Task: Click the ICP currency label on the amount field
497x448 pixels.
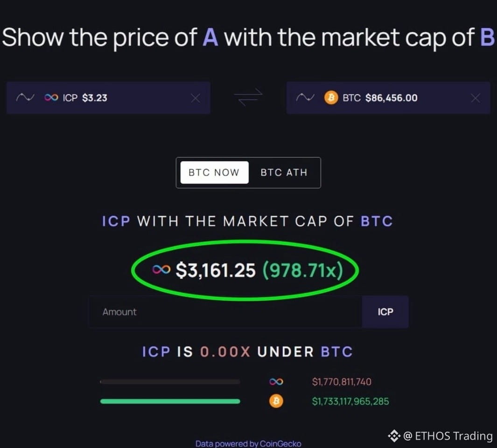Action: (x=385, y=312)
